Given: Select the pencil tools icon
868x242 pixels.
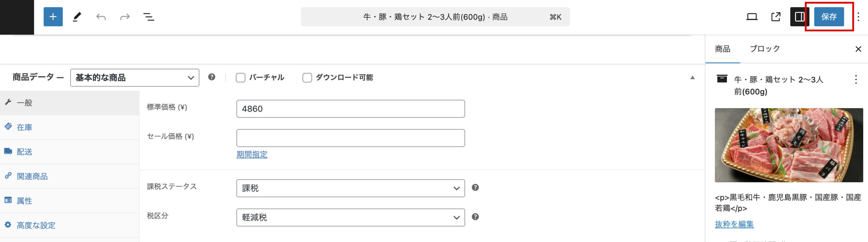Looking at the screenshot, I should [77, 17].
